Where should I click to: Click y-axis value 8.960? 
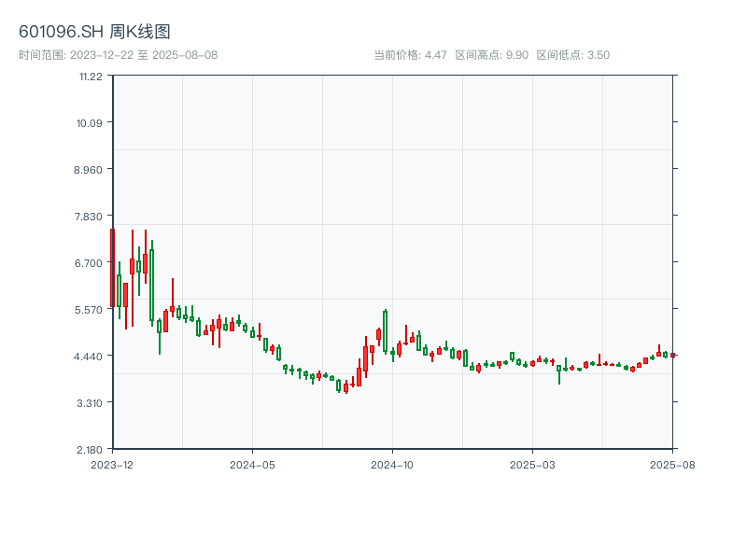(88, 170)
